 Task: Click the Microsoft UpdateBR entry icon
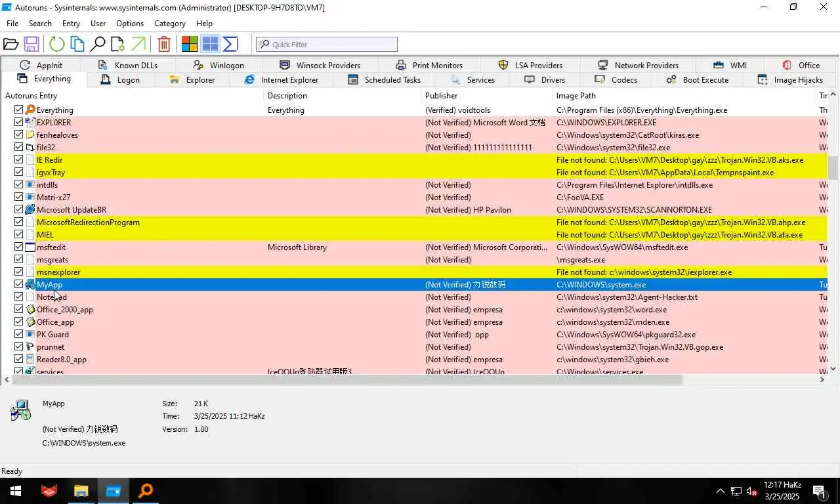(x=30, y=210)
